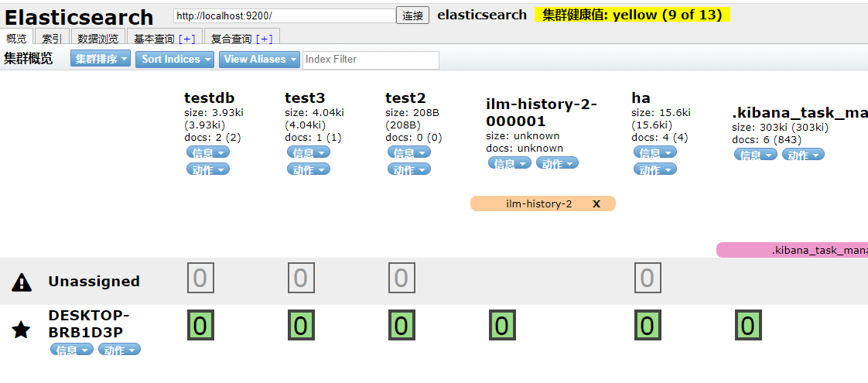
Task: Click assigned green shard 0 of testdb
Action: pos(201,326)
